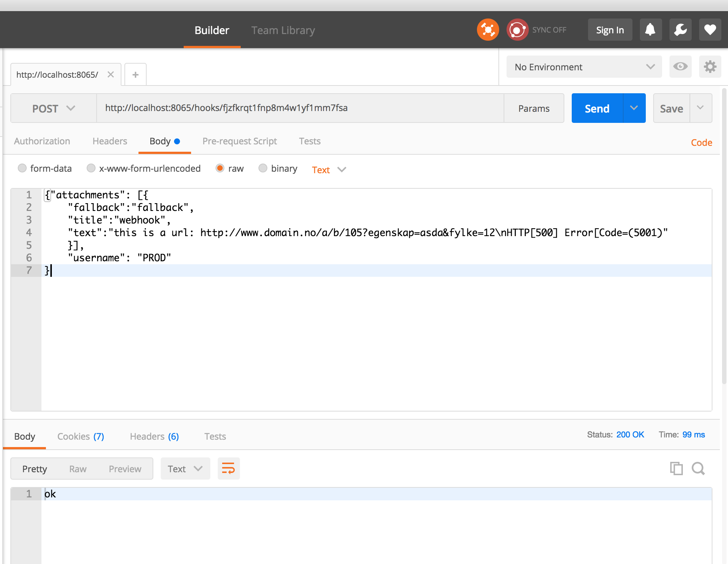Viewport: 728px width, 564px height.
Task: Open the request Tests tab
Action: 310,141
